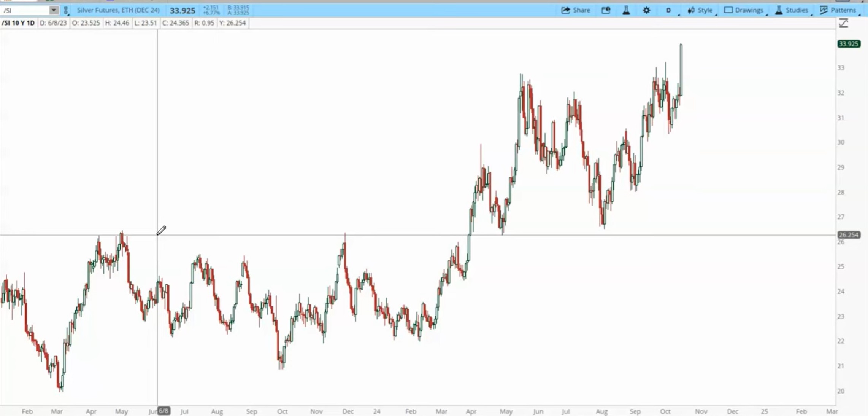Viewport: 868px width, 416px height.
Task: Click the quick-save chart snapshot icon
Action: click(x=606, y=10)
